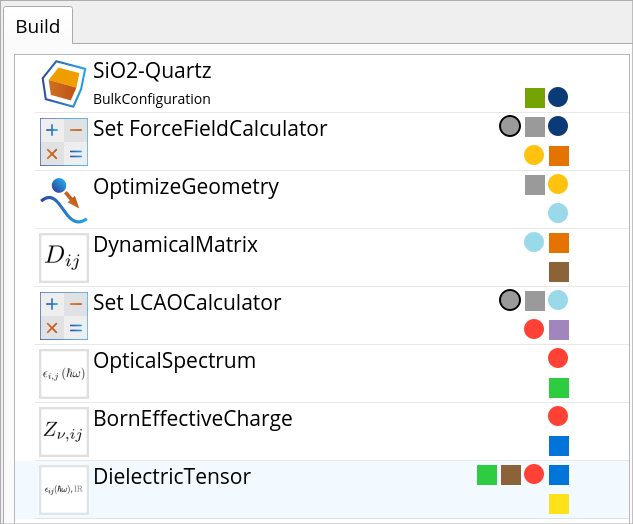Viewport: 633px width, 524px height.
Task: Select the DielectricTensor row label
Action: (172, 476)
